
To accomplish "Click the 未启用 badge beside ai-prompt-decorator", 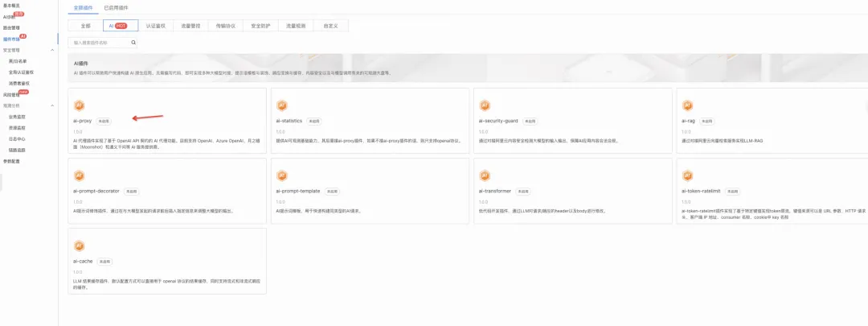I will point(132,191).
